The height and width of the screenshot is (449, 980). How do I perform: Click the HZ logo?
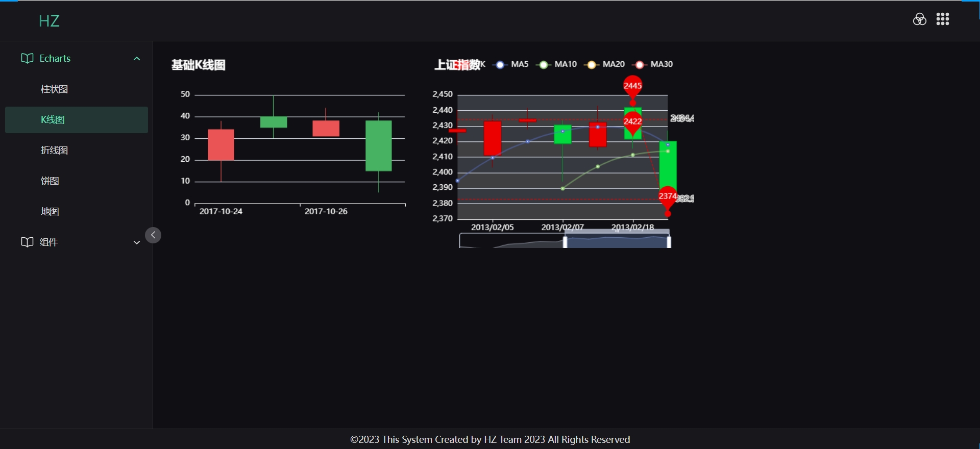49,21
